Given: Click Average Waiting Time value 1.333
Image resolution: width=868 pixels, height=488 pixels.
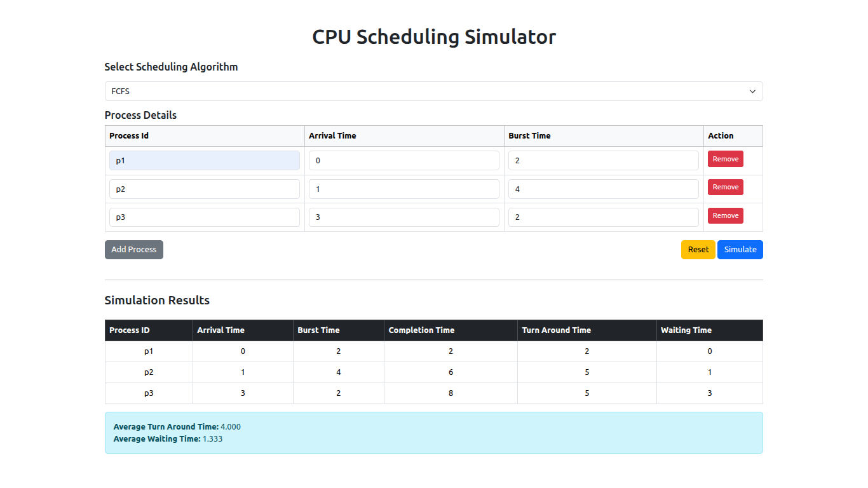Looking at the screenshot, I should pos(213,439).
